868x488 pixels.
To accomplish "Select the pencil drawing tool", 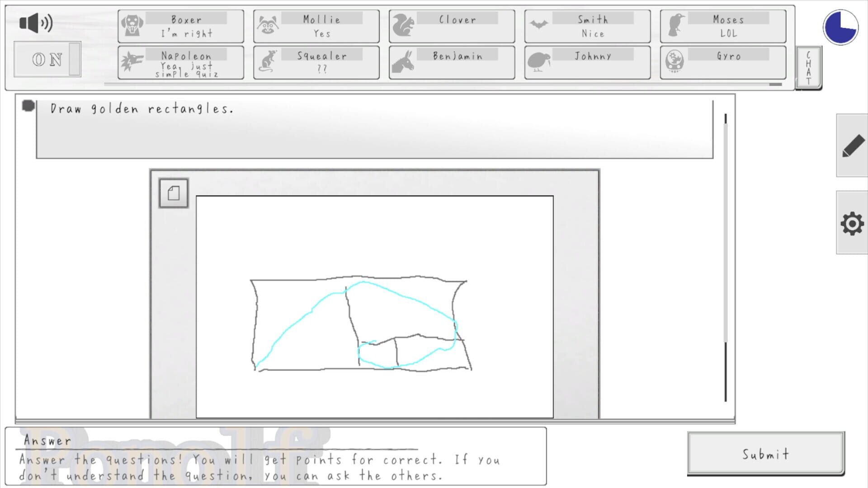I will pos(853,145).
